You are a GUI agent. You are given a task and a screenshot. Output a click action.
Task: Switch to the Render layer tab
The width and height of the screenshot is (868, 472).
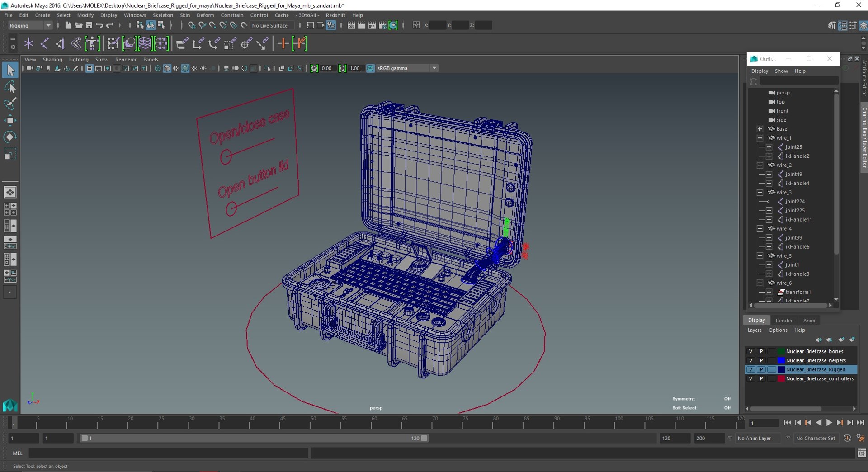point(784,321)
